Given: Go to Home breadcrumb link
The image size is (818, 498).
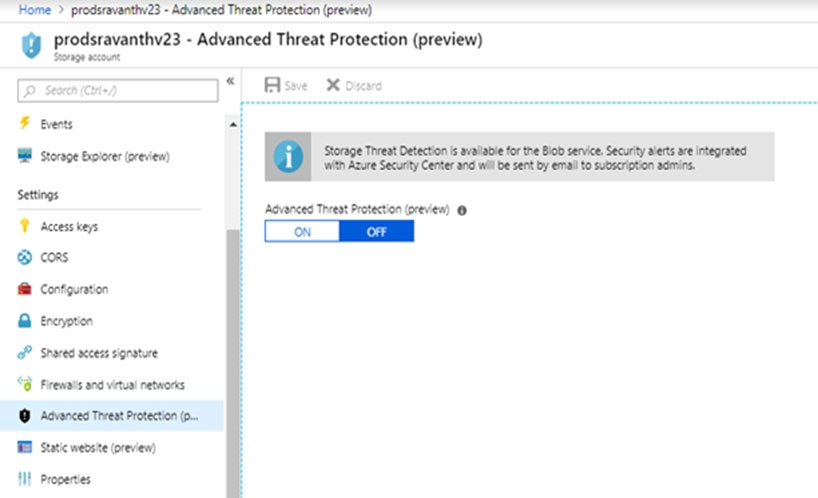Looking at the screenshot, I should coord(34,9).
